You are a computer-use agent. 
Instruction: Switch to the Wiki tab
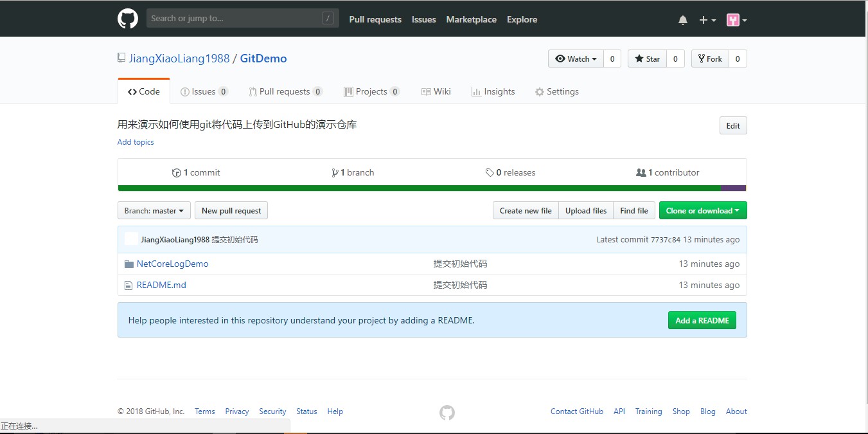436,91
